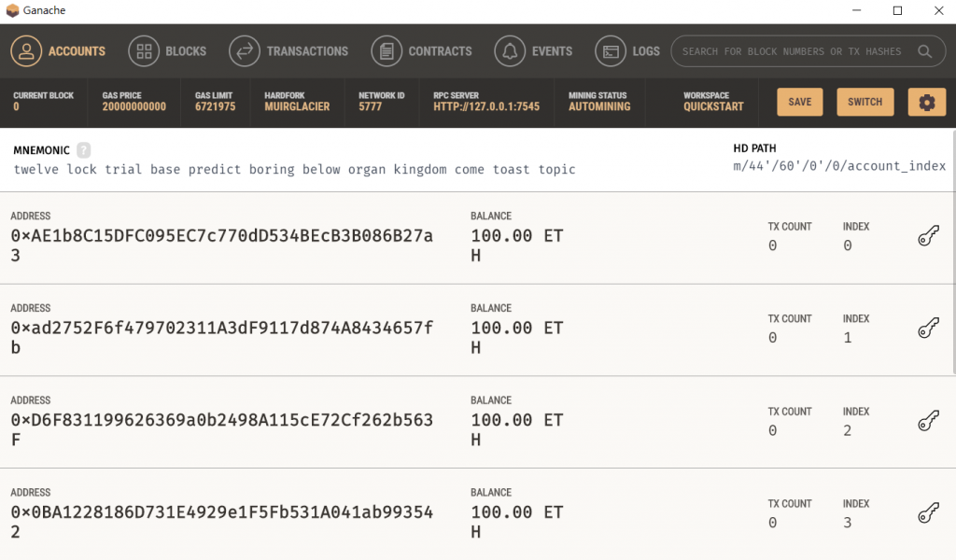This screenshot has width=956, height=560.
Task: Click the gas price value 20000000000
Action: [134, 106]
